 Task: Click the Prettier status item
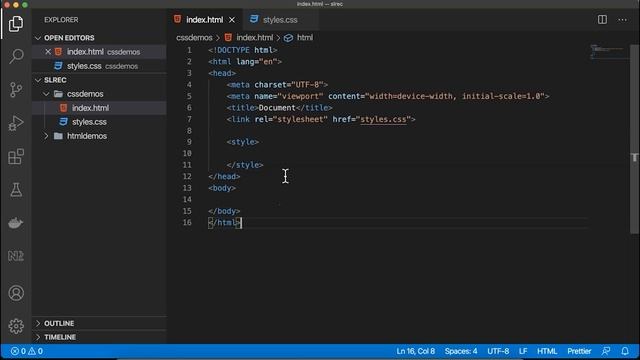tap(579, 351)
